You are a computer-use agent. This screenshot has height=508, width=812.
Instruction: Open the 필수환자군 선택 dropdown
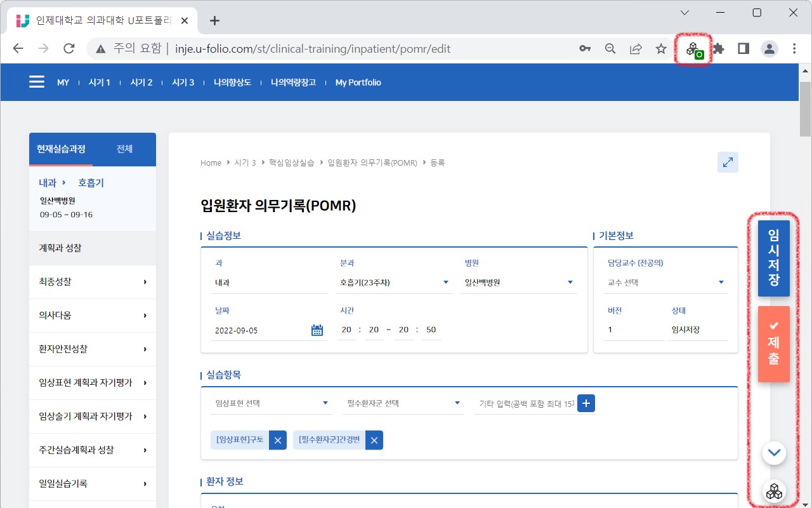403,403
